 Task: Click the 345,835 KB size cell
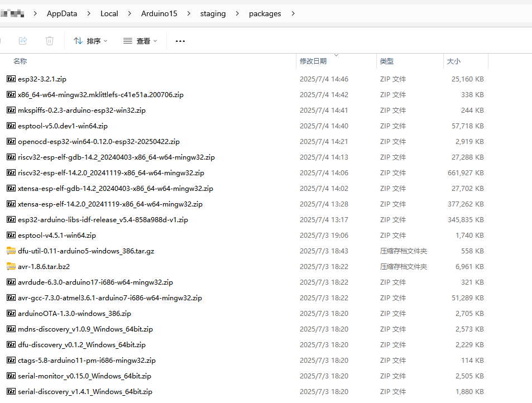(466, 219)
